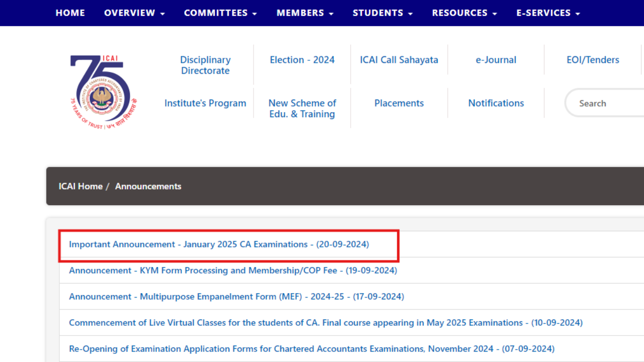Open the Multipurpose Empanelment Form announcement
The width and height of the screenshot is (644, 362).
pos(236,297)
